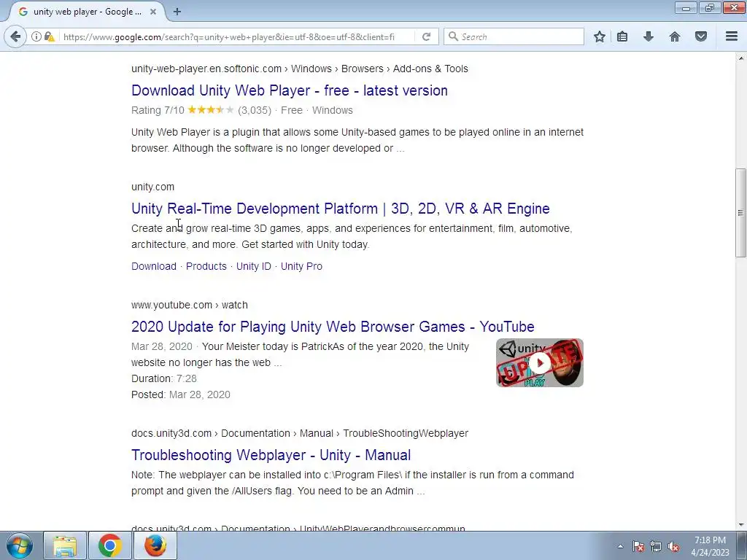The width and height of the screenshot is (747, 560).
Task: Open the Firefox hamburger menu
Action: (x=732, y=36)
